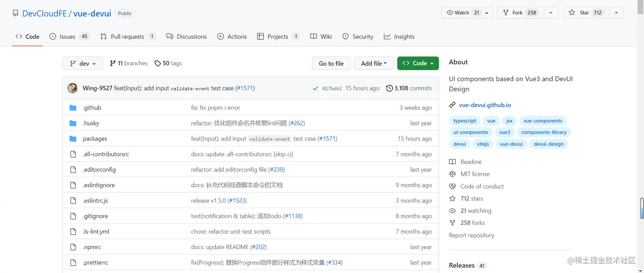Click the eye icon beside 21 watching

(x=452, y=211)
